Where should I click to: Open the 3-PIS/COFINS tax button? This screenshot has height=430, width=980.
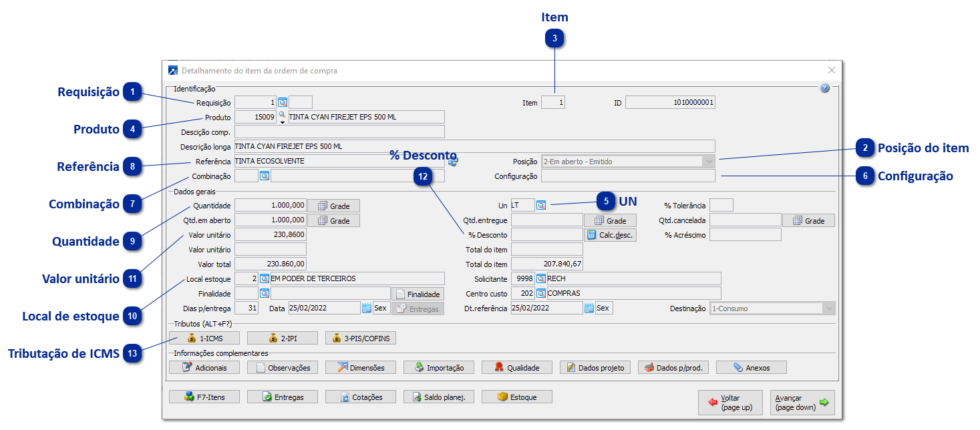click(x=361, y=338)
